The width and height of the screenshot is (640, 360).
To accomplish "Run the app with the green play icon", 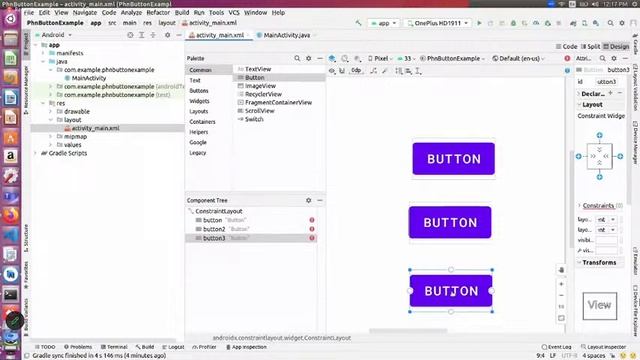I will [x=479, y=23].
